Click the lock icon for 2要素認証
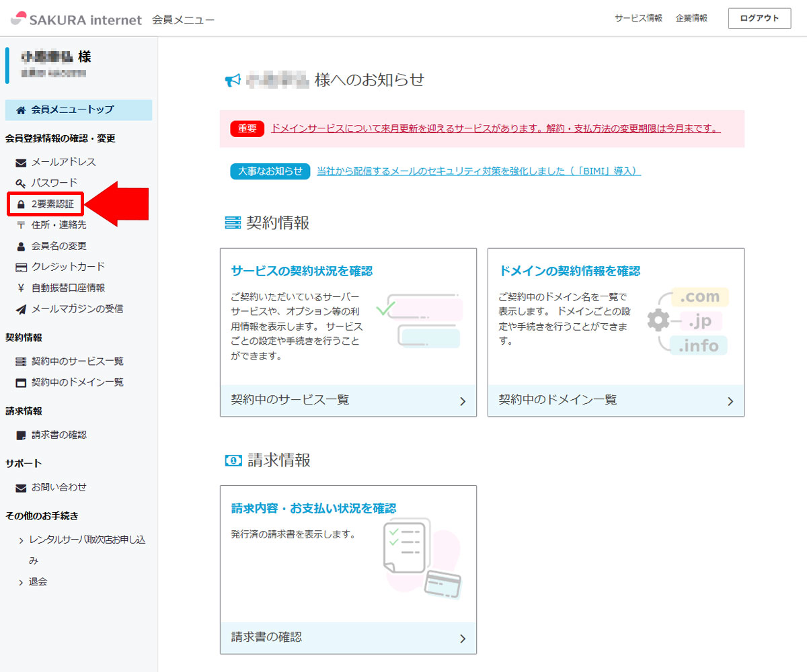807x672 pixels. (21, 204)
